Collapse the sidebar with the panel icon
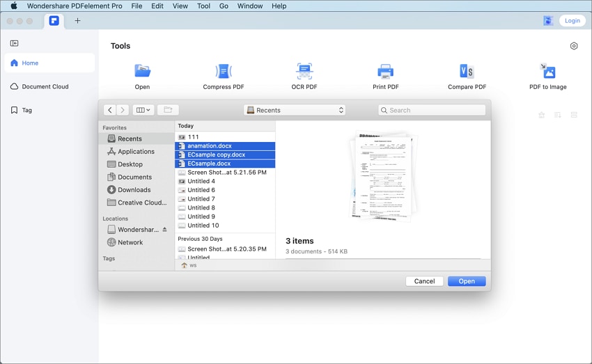592x364 pixels. coord(15,43)
